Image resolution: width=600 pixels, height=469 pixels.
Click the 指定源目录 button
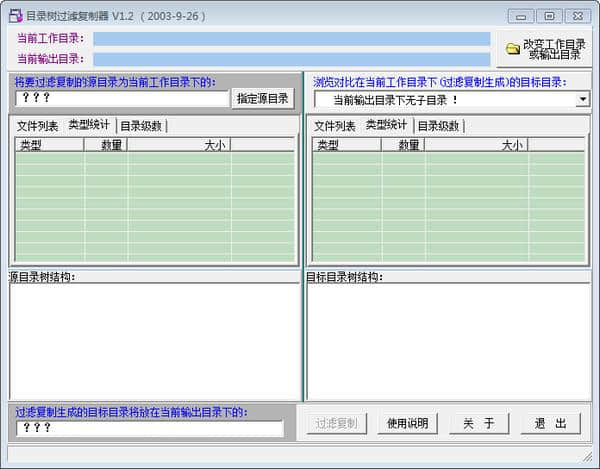[x=264, y=98]
